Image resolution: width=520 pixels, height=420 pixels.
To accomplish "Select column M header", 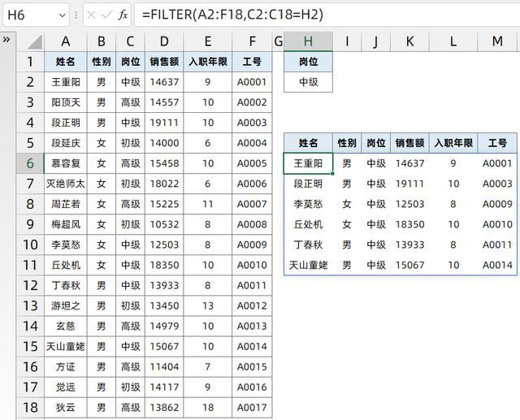I will coord(496,41).
